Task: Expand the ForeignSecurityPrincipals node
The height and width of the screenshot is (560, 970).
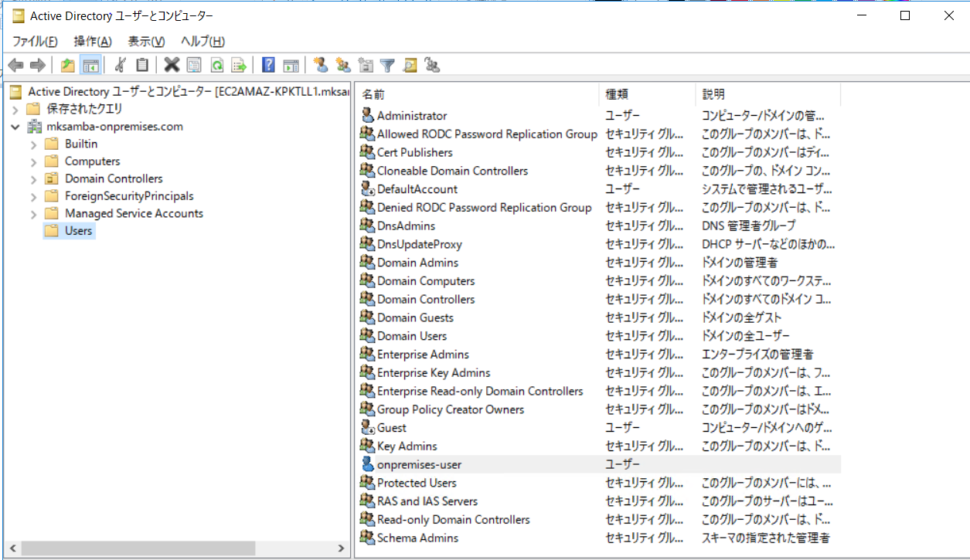Action: [x=33, y=196]
